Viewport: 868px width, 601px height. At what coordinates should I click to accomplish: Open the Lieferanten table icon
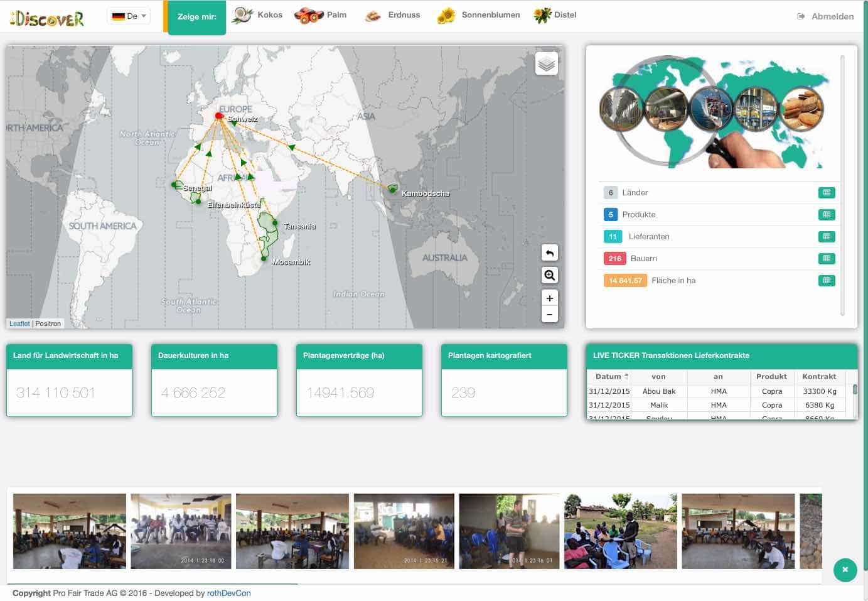(x=827, y=237)
